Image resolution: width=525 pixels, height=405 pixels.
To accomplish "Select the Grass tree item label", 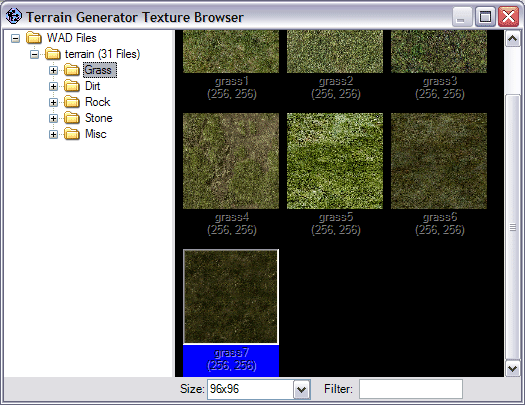I will [x=99, y=70].
